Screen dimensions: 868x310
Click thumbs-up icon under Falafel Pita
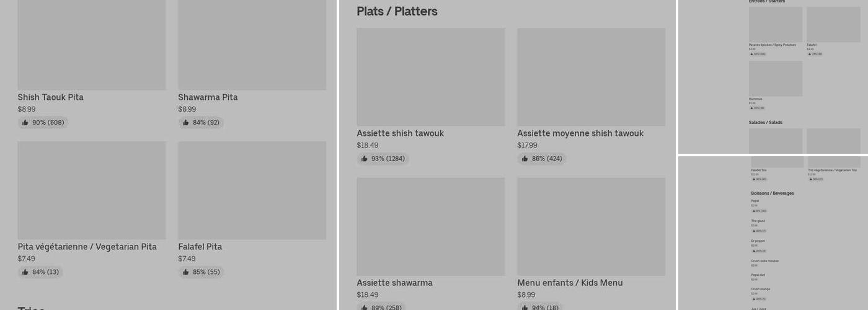pyautogui.click(x=186, y=272)
